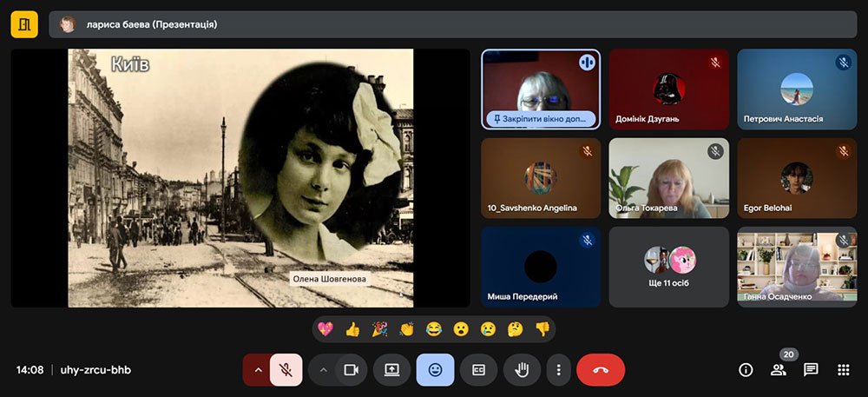This screenshot has height=397, width=868.
Task: Toggle the muted microphone button
Action: [286, 369]
